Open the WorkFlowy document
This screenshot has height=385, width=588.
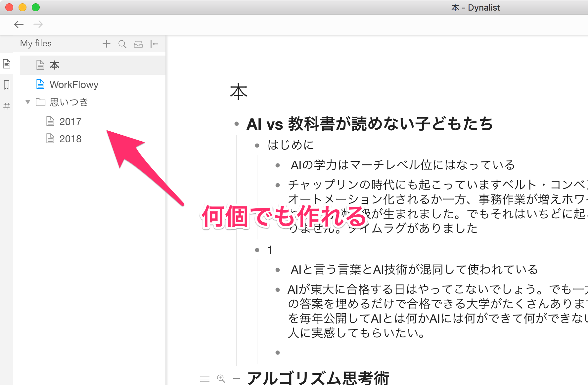[74, 85]
